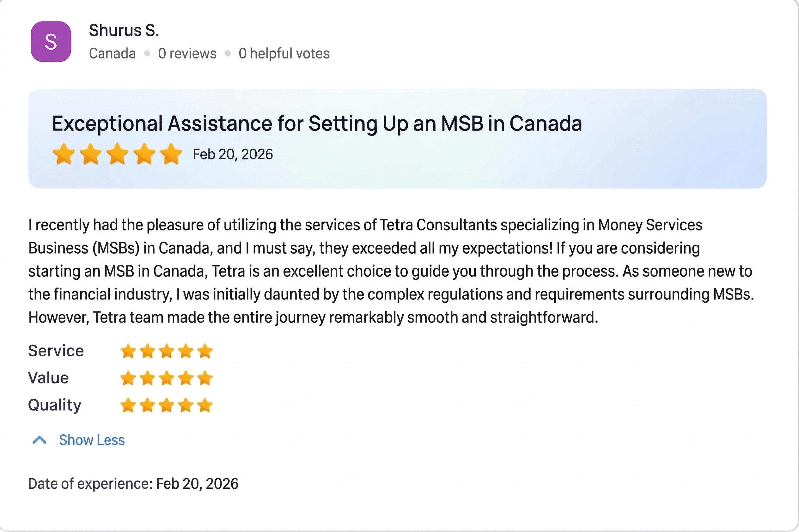The image size is (799, 532).
Task: Click the Date of experience line
Action: pyautogui.click(x=133, y=483)
